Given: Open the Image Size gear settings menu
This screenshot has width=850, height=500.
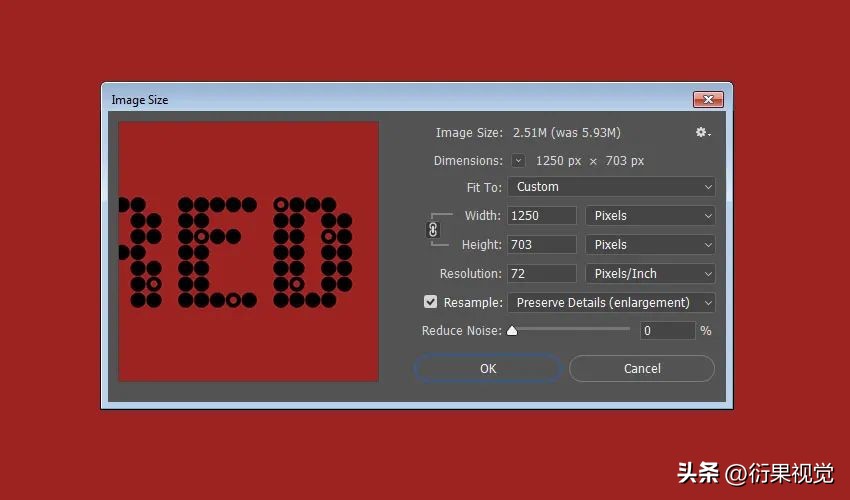Looking at the screenshot, I should pos(703,133).
